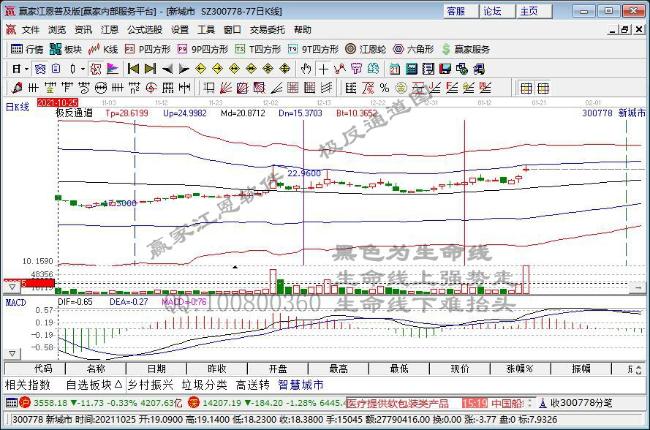This screenshot has height=430, width=650.
Task: Open the 9T四方形 tool
Action: coord(313,49)
